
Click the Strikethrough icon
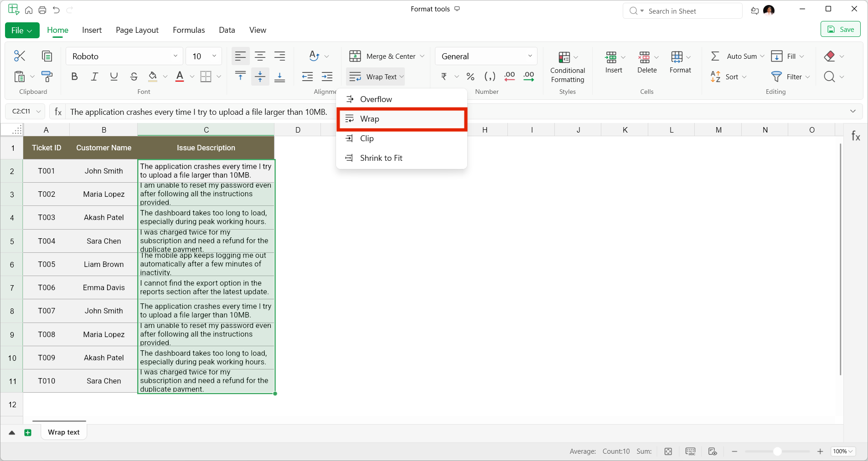134,77
